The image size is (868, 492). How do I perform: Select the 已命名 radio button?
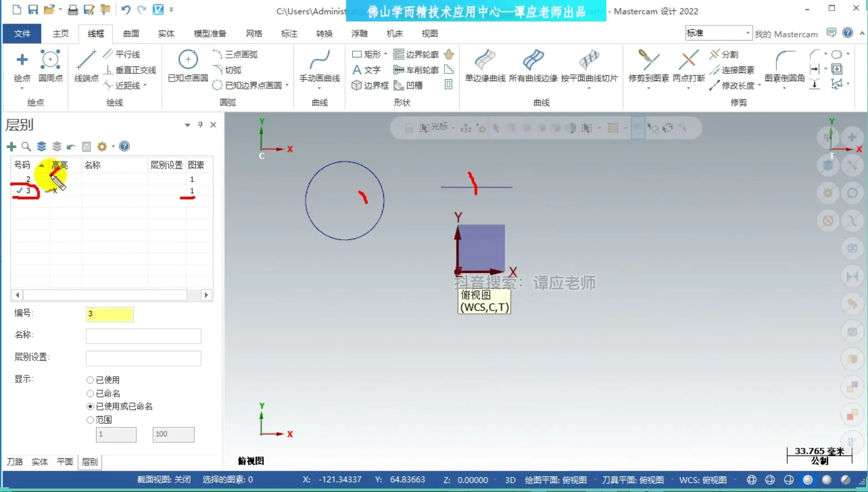tap(90, 393)
